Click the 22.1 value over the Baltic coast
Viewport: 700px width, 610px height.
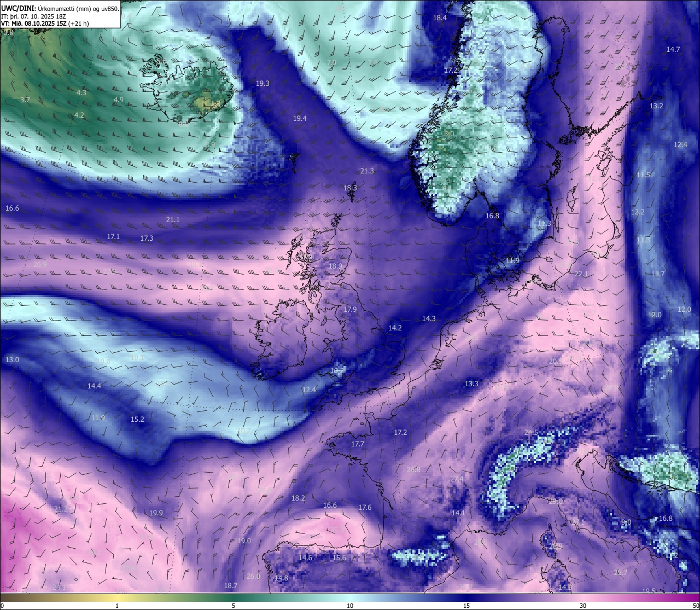point(581,274)
